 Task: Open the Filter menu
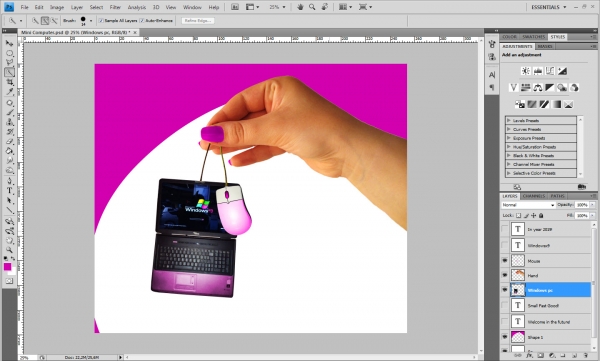115,7
